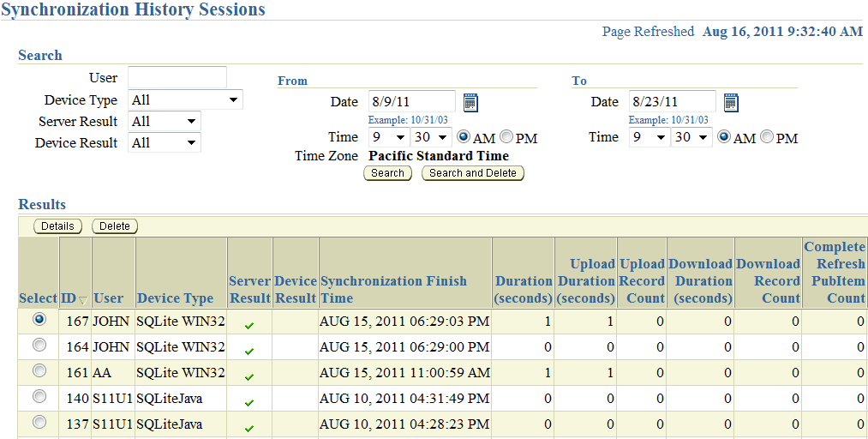This screenshot has width=868, height=439.
Task: Sort by Upload Duration column header
Action: (x=586, y=281)
